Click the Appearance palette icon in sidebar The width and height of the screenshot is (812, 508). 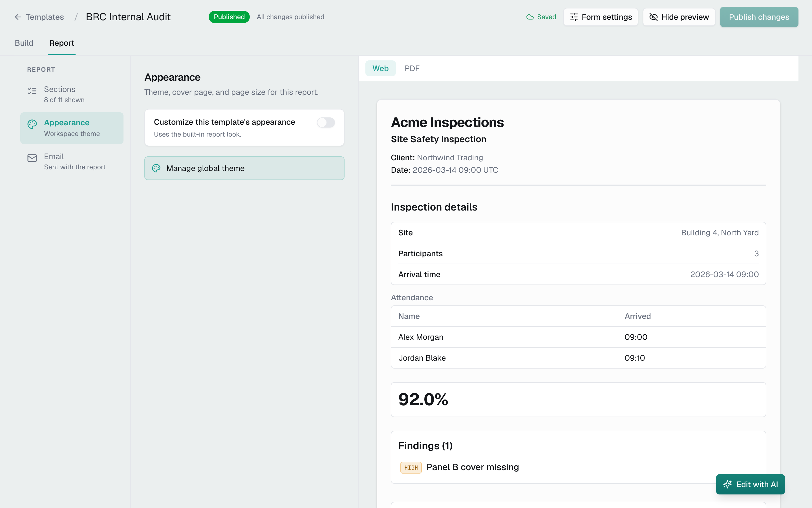pos(32,124)
